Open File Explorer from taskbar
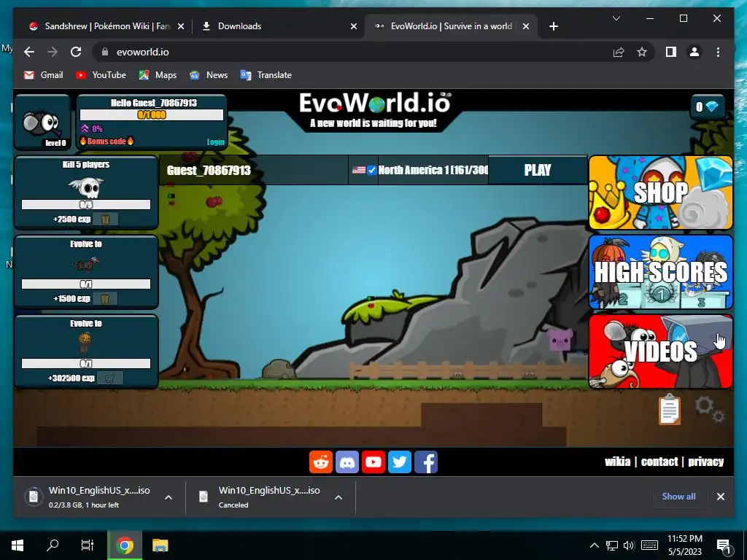This screenshot has width=747, height=560. pos(160,545)
